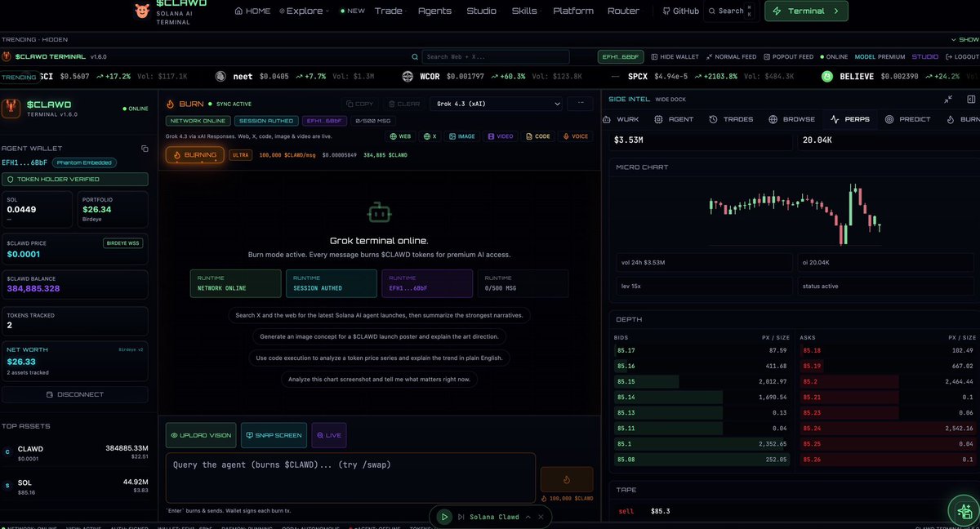Go to HOME in top navigation
Screen dimensions: 980x529
(x=252, y=11)
